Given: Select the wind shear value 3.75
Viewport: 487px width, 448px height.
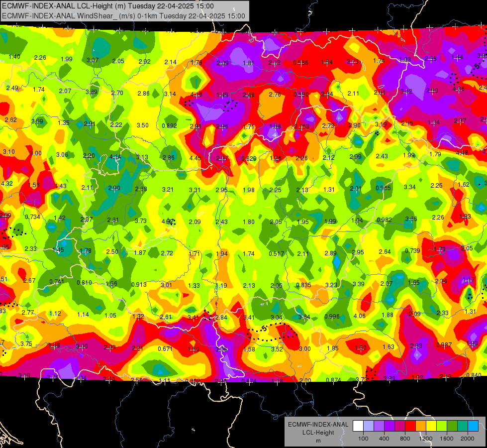Looking at the screenshot, I should point(26,343).
